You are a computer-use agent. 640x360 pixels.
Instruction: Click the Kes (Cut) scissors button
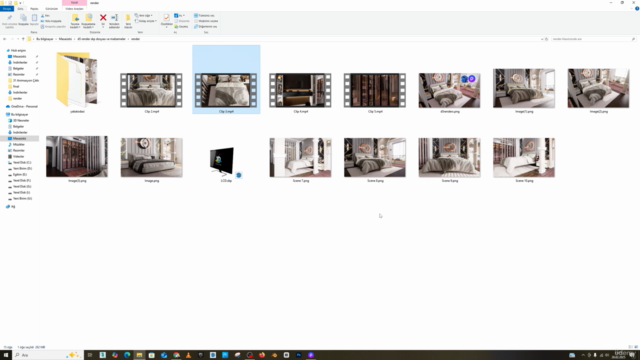point(45,16)
